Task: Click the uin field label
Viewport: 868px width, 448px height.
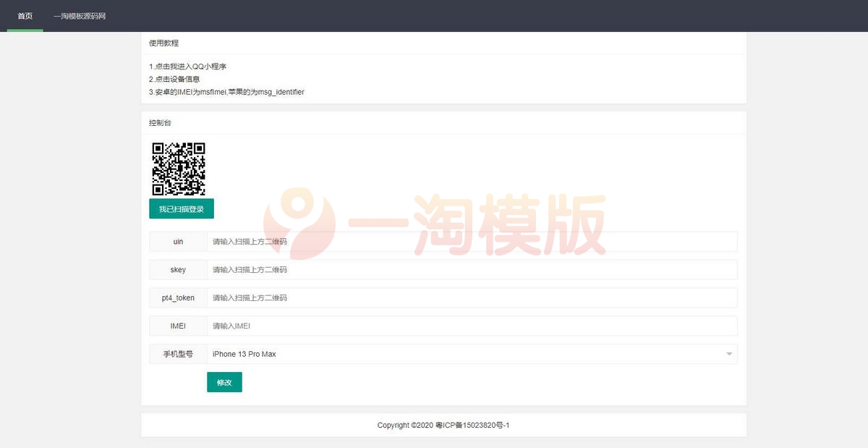Action: (177, 241)
